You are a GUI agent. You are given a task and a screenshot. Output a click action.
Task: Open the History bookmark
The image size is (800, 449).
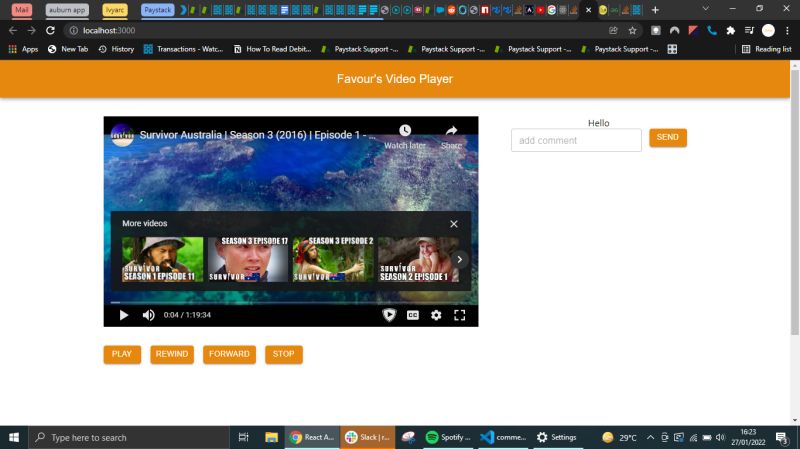point(116,49)
